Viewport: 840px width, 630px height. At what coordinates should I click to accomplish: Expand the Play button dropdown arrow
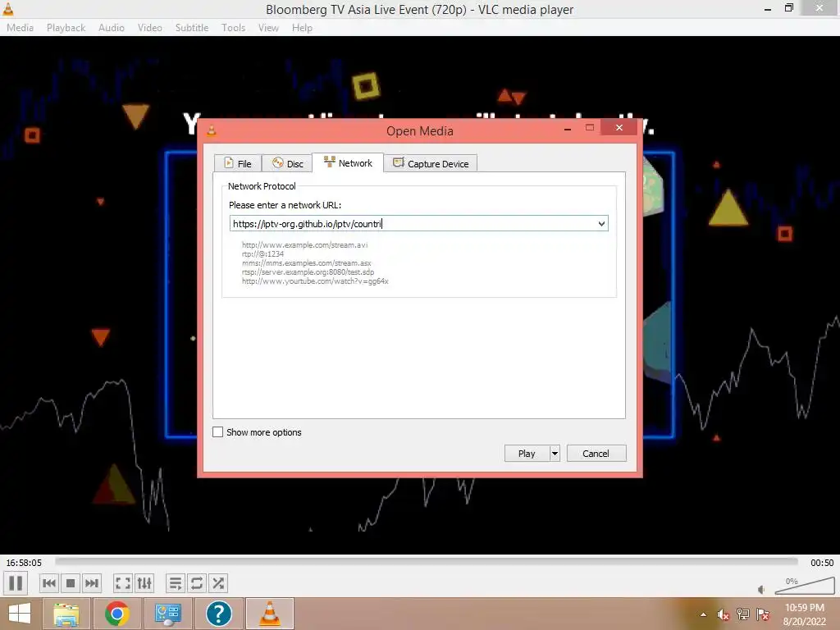click(x=555, y=453)
